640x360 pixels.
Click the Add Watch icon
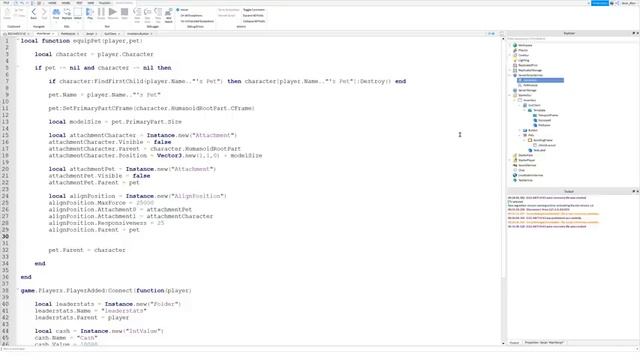[169, 14]
